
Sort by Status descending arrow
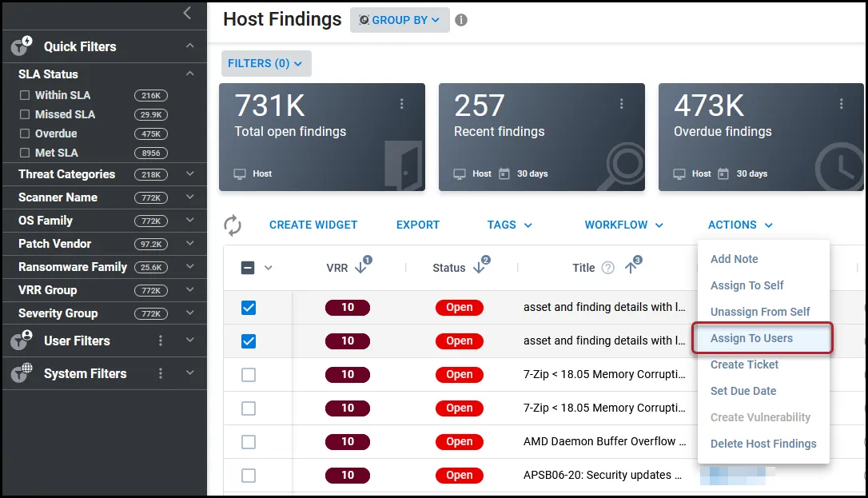pyautogui.click(x=479, y=268)
